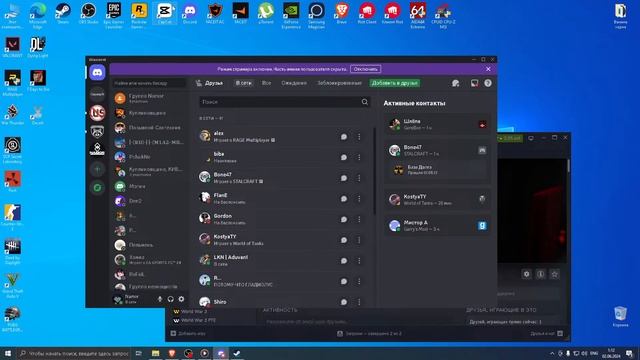The width and height of the screenshot is (640, 360).
Task: Switch to Заблокированные friends tab
Action: (x=339, y=83)
